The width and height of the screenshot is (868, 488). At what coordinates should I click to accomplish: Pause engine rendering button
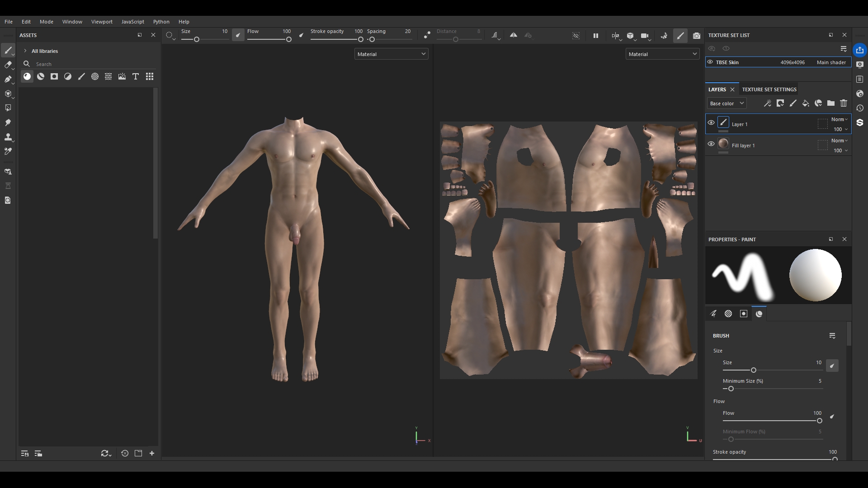point(596,36)
